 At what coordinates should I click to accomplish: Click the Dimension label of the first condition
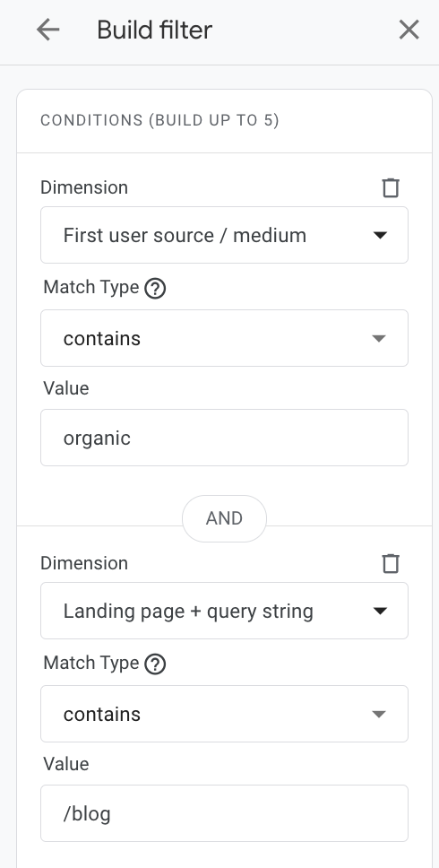[84, 187]
